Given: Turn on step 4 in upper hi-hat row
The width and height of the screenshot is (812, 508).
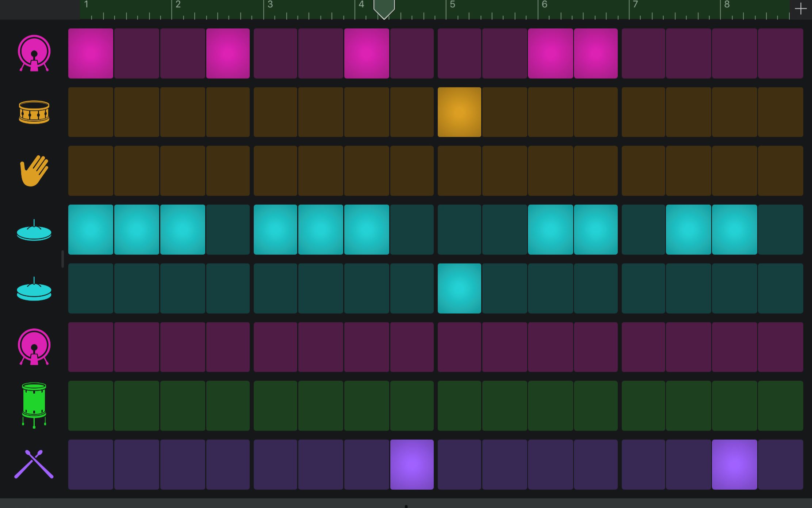Looking at the screenshot, I should point(228,230).
